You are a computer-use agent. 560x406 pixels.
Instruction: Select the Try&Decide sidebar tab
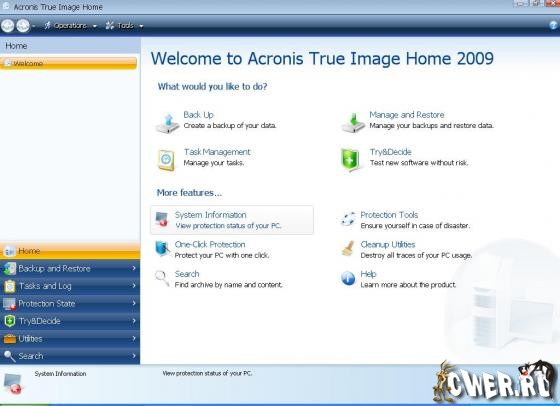(70, 321)
